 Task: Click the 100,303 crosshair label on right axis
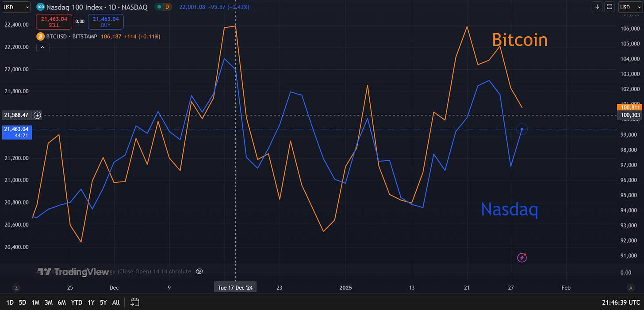[631, 115]
